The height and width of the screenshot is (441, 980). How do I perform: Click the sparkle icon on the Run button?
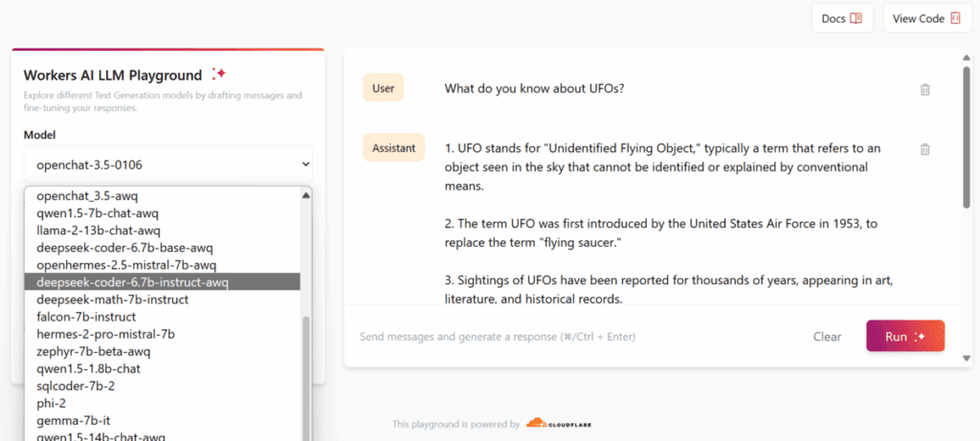(x=919, y=336)
